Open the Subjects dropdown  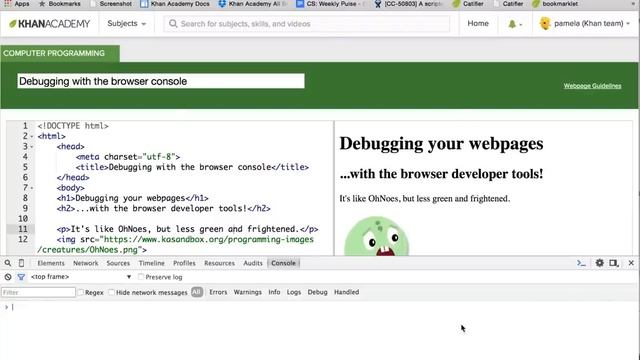pyautogui.click(x=127, y=24)
